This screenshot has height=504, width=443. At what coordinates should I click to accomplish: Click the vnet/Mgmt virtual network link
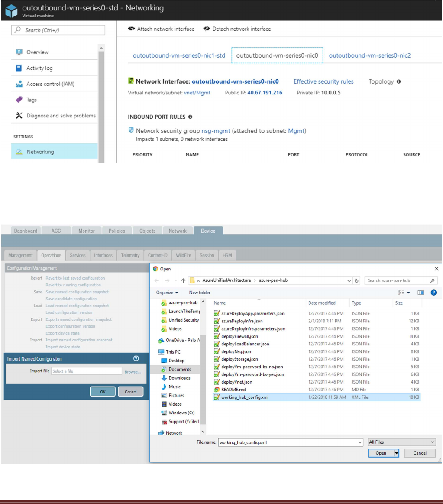197,93
